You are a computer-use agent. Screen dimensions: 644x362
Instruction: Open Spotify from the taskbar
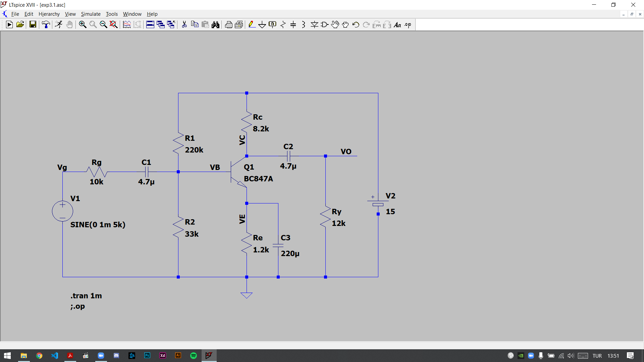[x=194, y=356]
